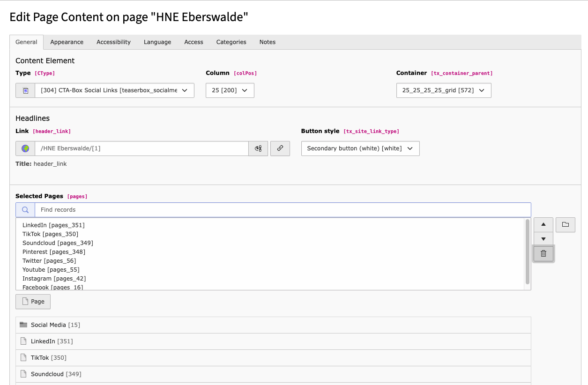
Task: Click the selected pages list scrollbar
Action: click(528, 253)
